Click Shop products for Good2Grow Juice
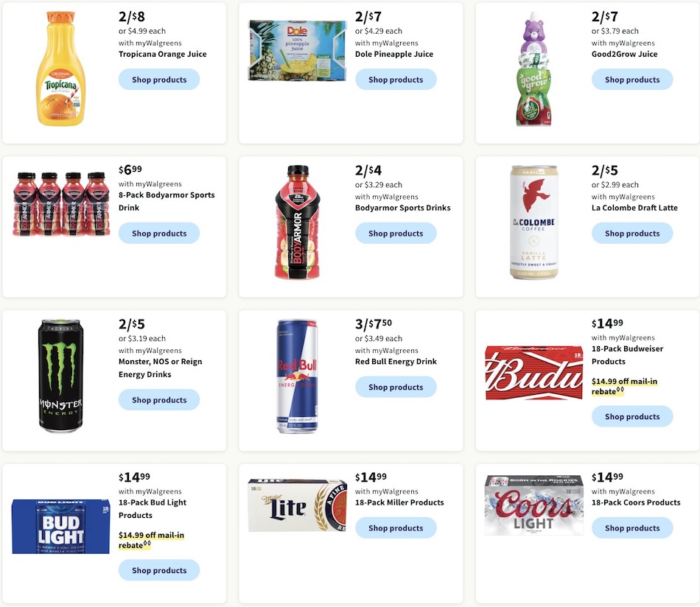 [632, 79]
